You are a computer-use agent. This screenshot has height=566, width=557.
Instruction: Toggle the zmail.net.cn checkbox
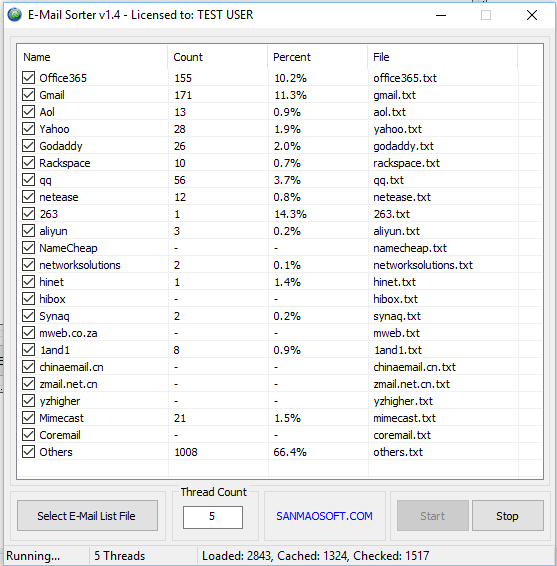click(x=29, y=384)
